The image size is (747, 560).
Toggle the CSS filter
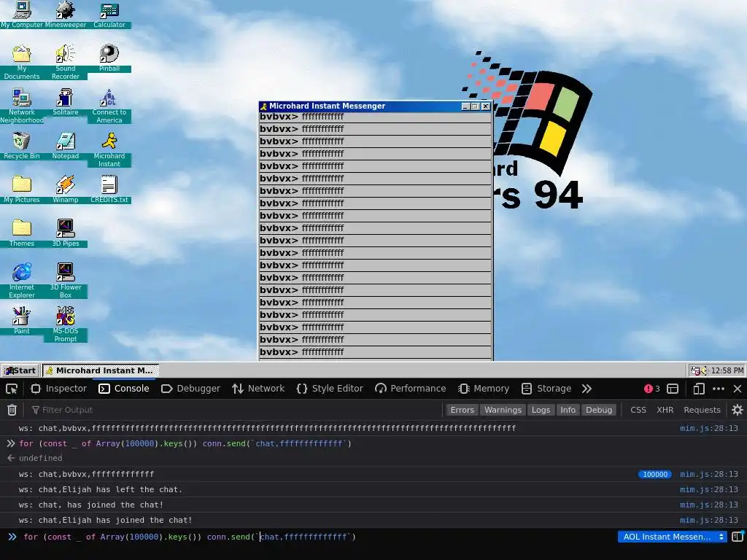pyautogui.click(x=638, y=410)
